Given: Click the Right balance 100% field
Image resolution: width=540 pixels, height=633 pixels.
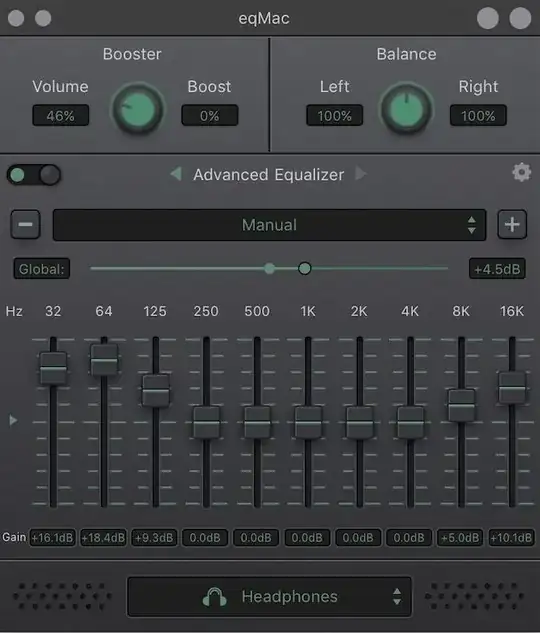Looking at the screenshot, I should coord(478,115).
